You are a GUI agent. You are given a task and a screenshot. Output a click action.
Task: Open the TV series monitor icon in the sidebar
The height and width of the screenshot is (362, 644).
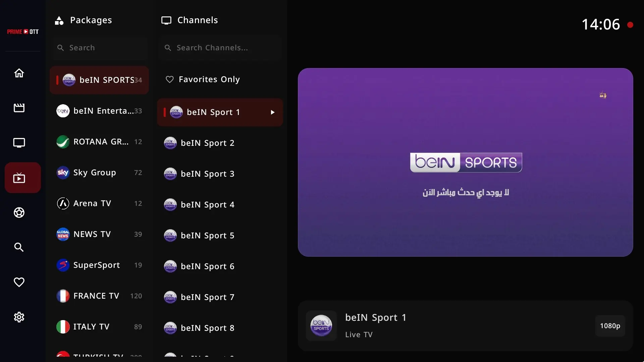(x=19, y=143)
